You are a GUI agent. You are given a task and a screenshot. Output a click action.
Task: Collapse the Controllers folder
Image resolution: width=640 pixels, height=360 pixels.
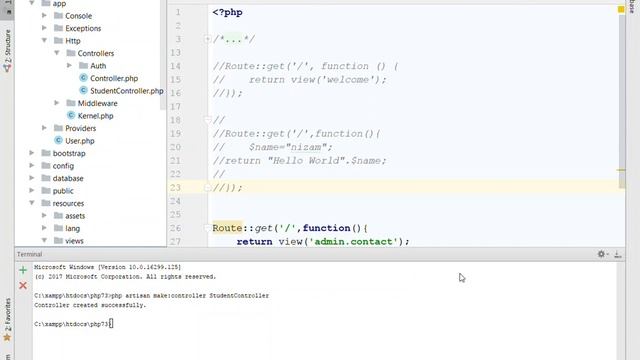point(57,53)
